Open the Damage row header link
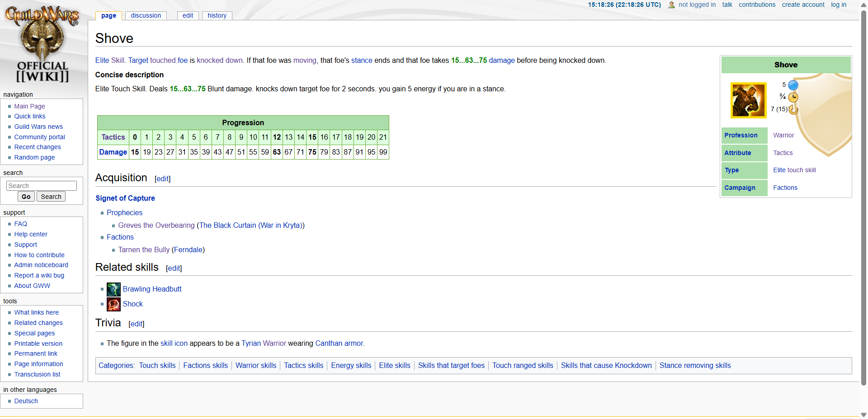 [113, 152]
